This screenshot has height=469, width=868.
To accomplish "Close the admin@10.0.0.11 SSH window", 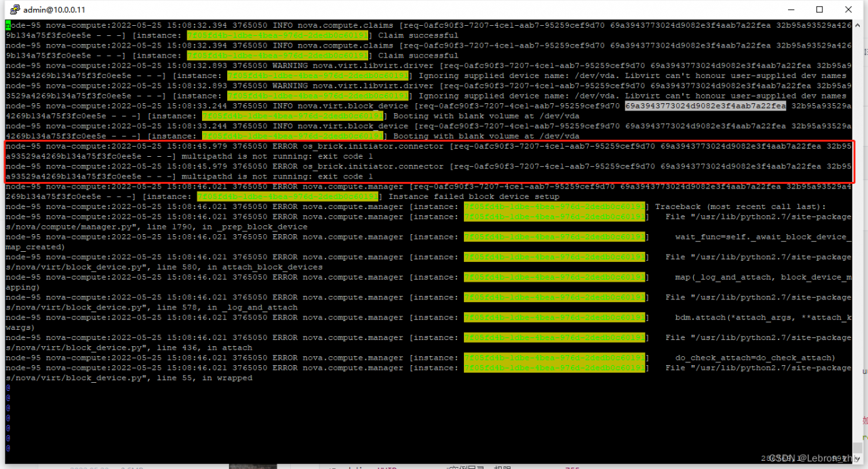I will click(848, 10).
